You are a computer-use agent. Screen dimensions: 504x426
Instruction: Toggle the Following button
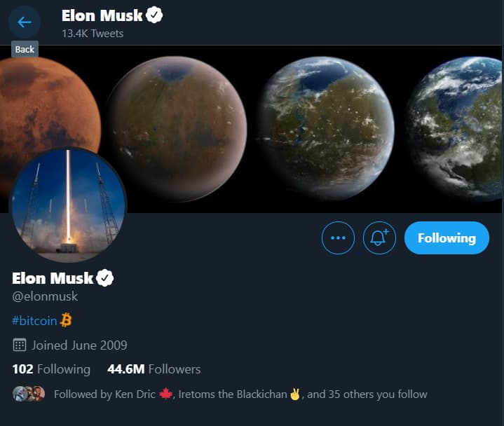click(447, 238)
